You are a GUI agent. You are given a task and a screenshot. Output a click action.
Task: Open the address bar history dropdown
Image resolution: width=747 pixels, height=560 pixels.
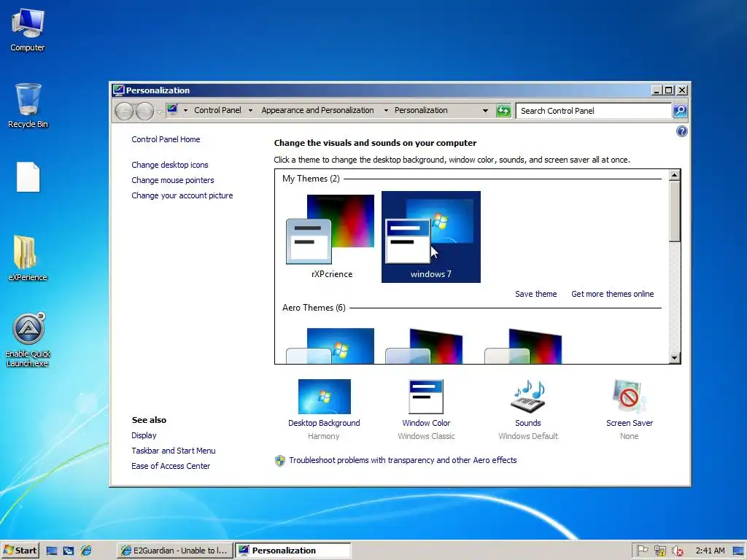click(x=485, y=111)
